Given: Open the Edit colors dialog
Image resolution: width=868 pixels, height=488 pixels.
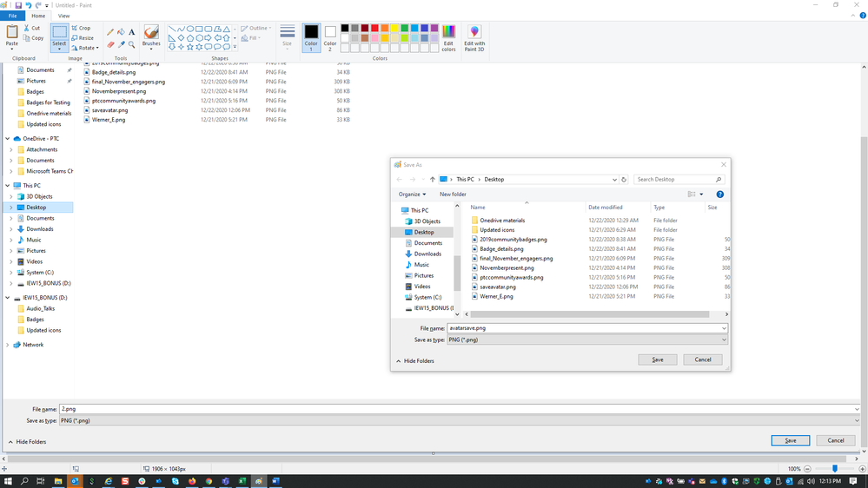Looking at the screenshot, I should click(448, 37).
